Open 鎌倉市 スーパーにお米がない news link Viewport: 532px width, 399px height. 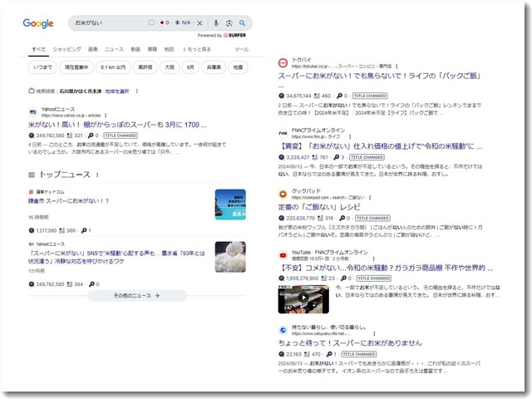pos(68,201)
